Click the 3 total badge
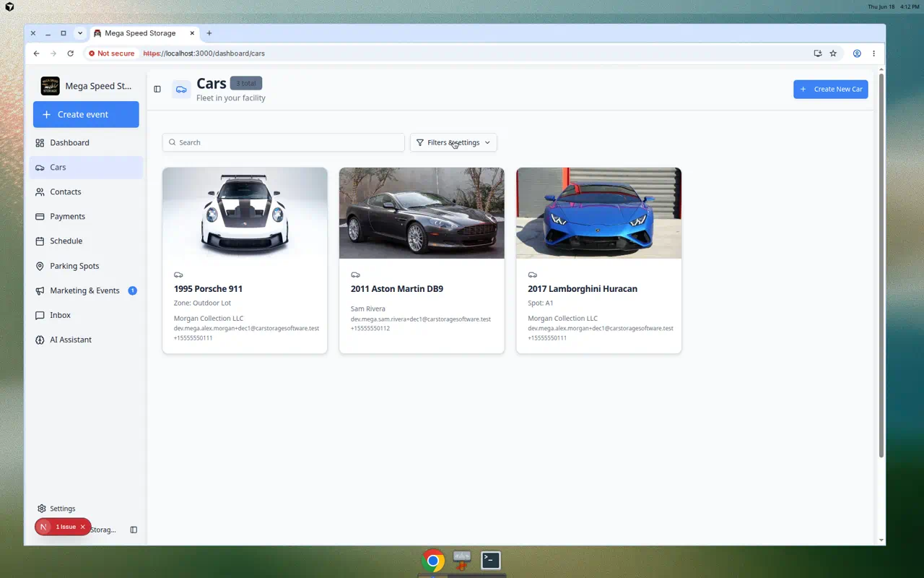924x578 pixels. point(246,83)
